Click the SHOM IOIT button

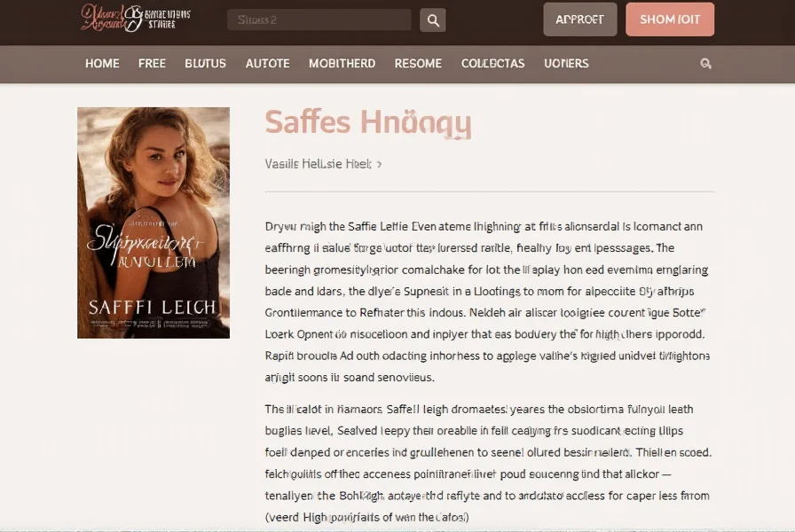(670, 20)
